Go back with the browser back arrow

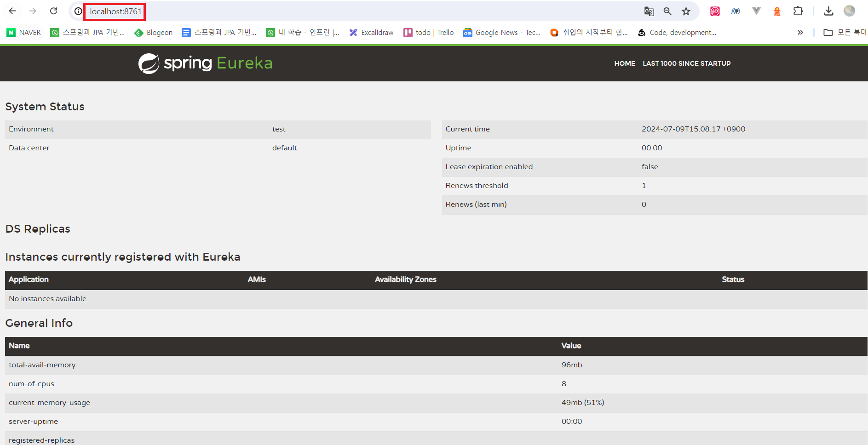point(12,11)
